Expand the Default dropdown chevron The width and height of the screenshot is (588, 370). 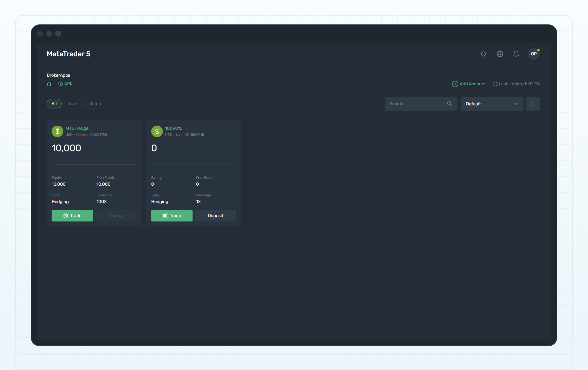(516, 104)
